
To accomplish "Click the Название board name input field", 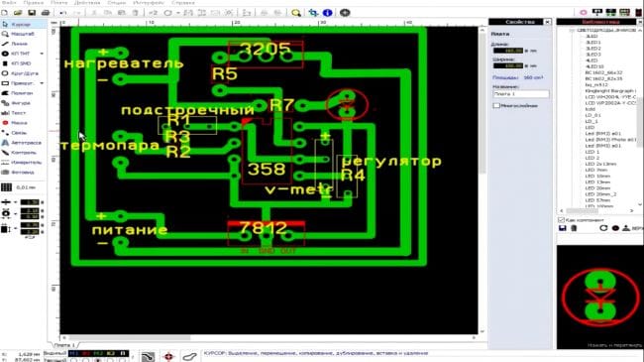I will tap(521, 94).
